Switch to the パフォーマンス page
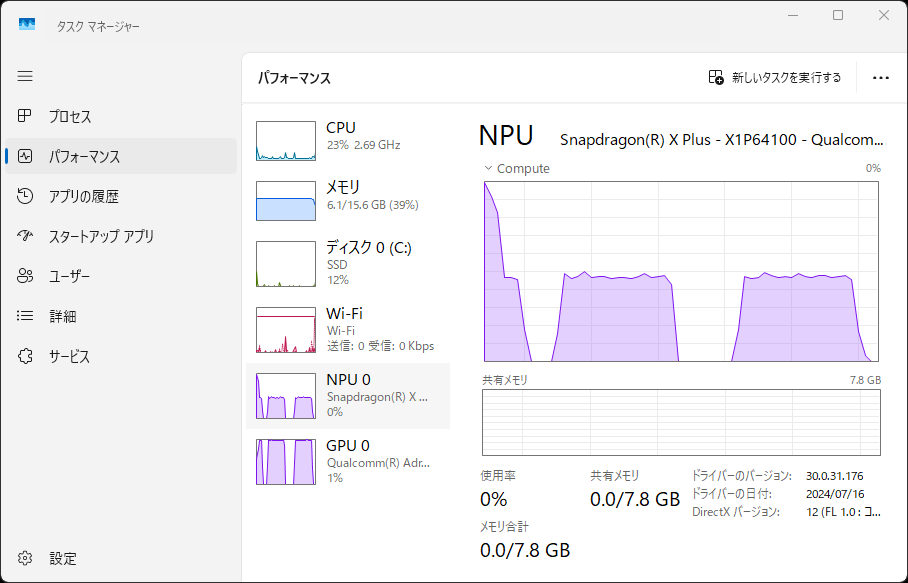 24,156
